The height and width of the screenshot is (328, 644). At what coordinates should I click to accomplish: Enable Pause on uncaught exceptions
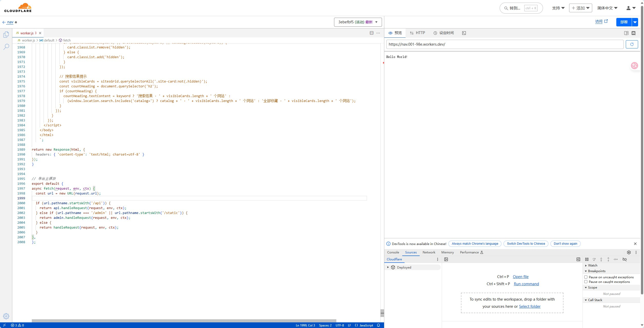586,277
